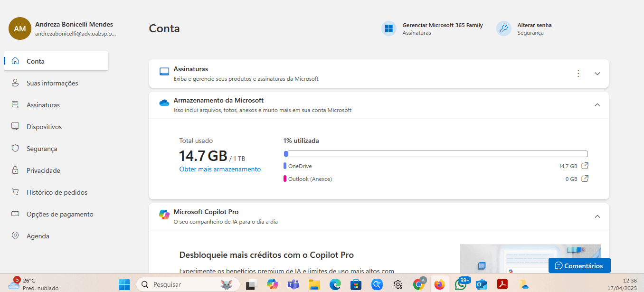Collapse Armazenamento da Microsoft card
This screenshot has height=292, width=644.
point(597,105)
